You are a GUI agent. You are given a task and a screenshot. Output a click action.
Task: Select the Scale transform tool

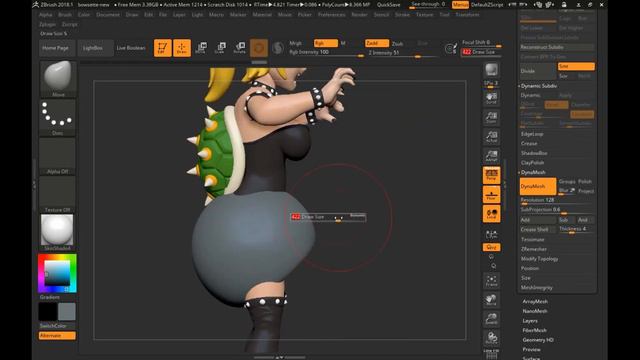[220, 48]
